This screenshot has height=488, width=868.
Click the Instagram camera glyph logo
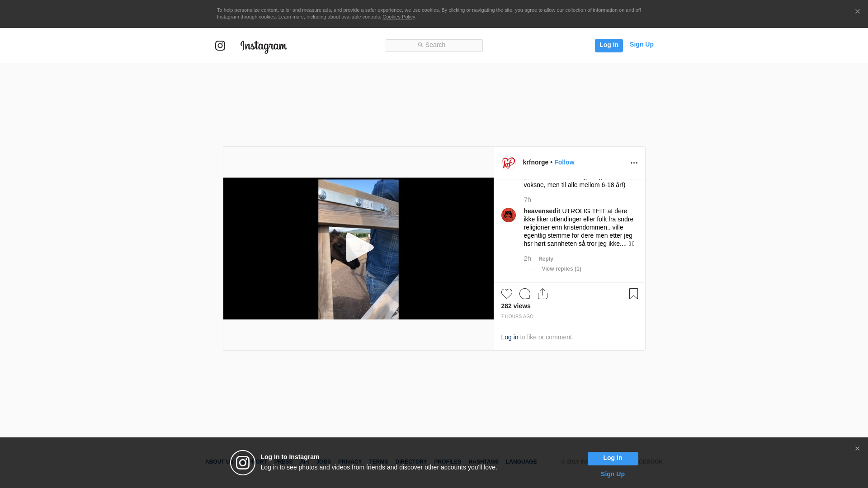tap(220, 46)
